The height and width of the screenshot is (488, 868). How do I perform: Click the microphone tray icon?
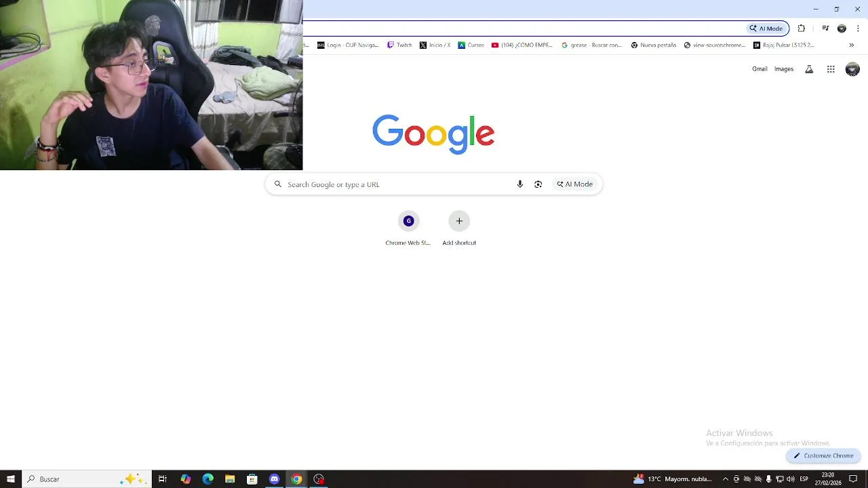769,479
